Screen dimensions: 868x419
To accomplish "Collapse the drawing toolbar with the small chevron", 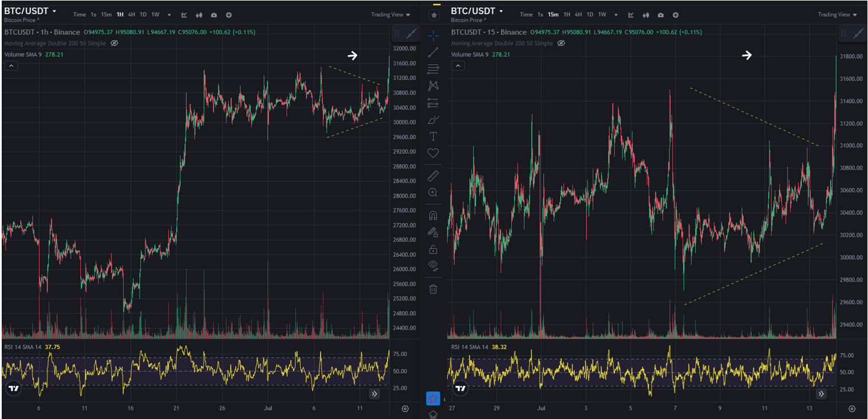I will 444,400.
